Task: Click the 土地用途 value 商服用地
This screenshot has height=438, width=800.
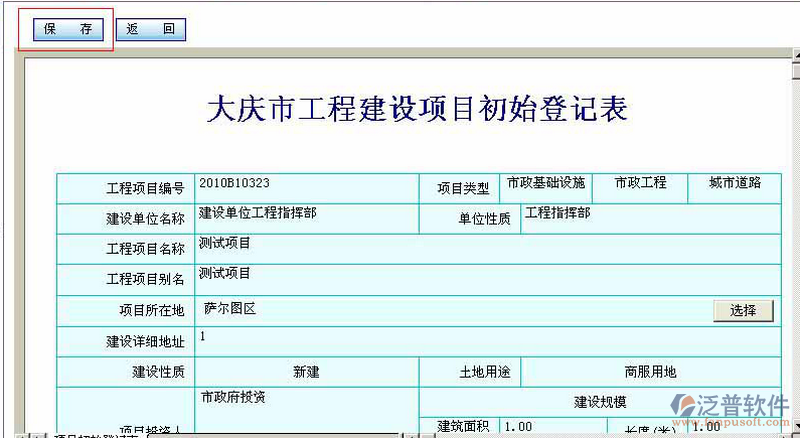Action: (x=650, y=372)
